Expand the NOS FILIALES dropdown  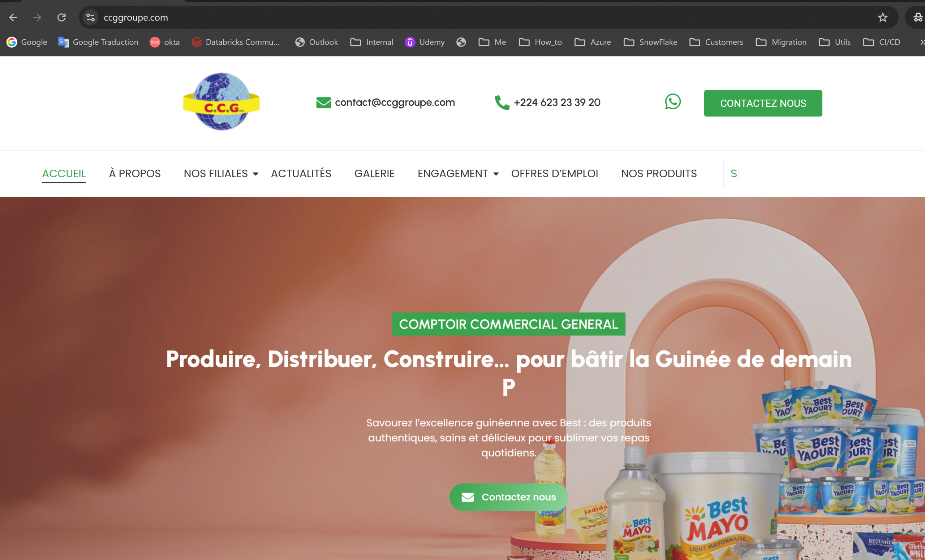[256, 174]
